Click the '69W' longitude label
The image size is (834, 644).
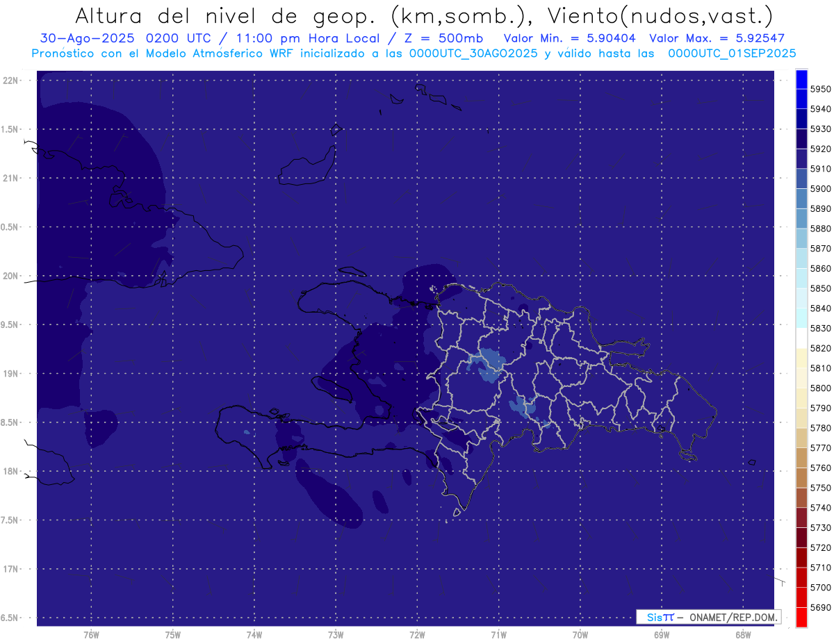[662, 635]
